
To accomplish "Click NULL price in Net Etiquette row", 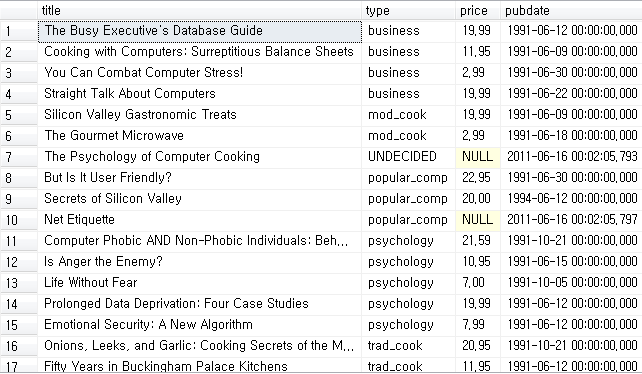I will point(478,220).
